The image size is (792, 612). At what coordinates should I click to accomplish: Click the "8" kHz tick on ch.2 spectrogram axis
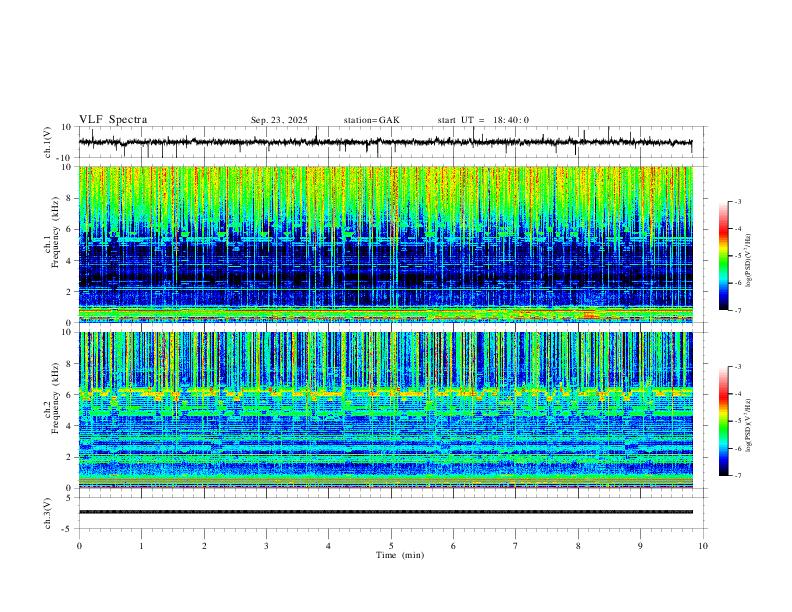click(x=69, y=364)
